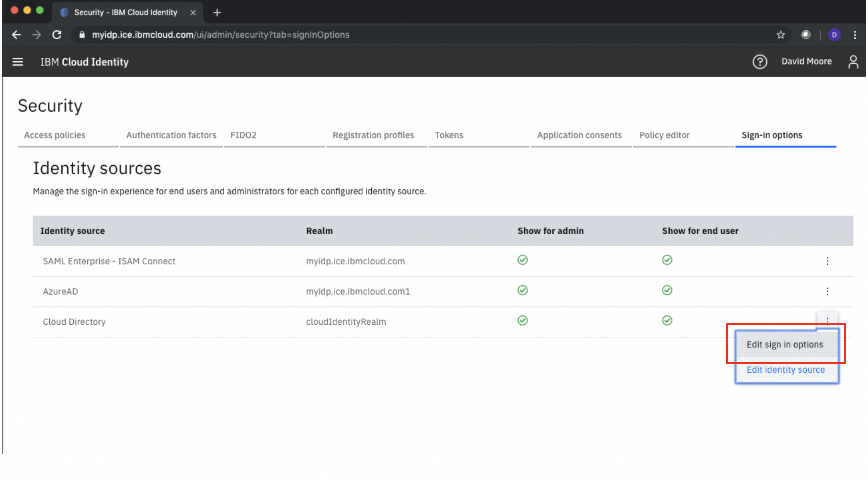Click the site lock icon in address bar
The width and height of the screenshot is (868, 480).
(82, 34)
